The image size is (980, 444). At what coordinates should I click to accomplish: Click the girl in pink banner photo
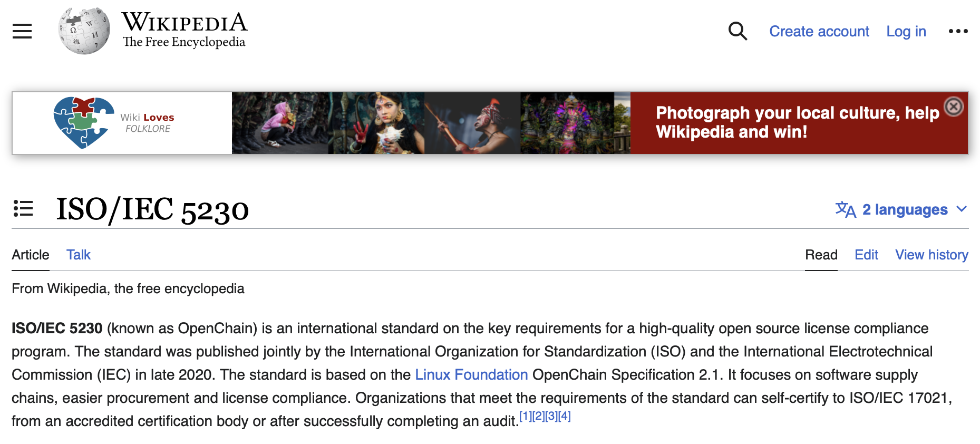tap(280, 123)
